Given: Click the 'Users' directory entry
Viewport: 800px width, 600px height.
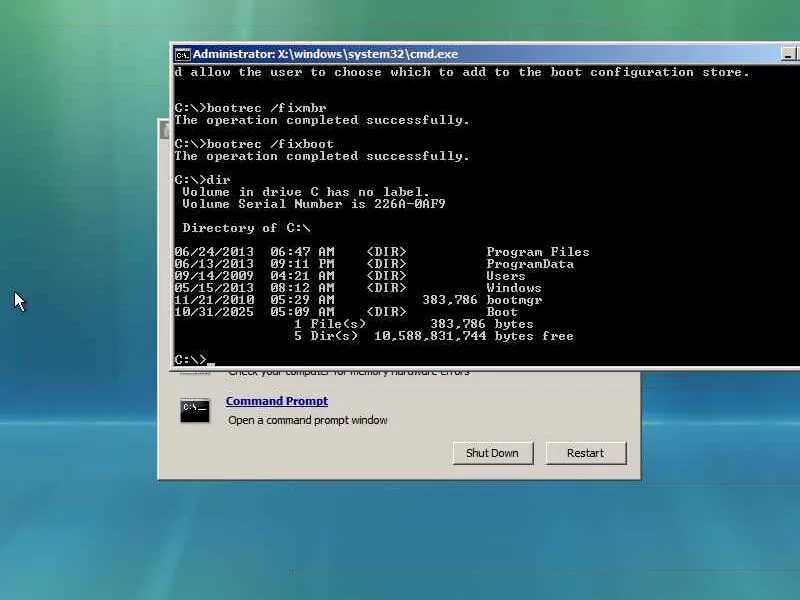Looking at the screenshot, I should [x=349, y=276].
